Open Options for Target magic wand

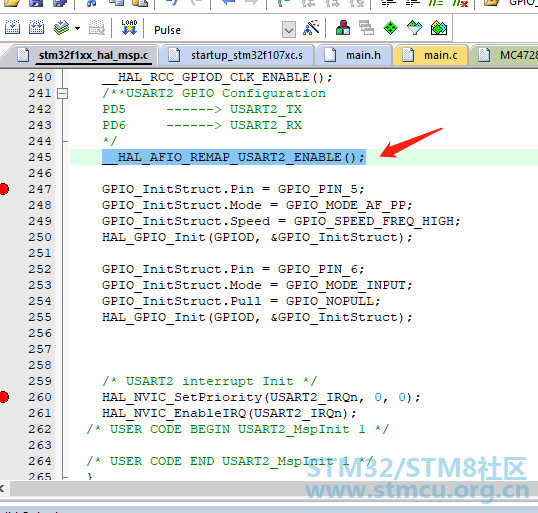[x=311, y=27]
